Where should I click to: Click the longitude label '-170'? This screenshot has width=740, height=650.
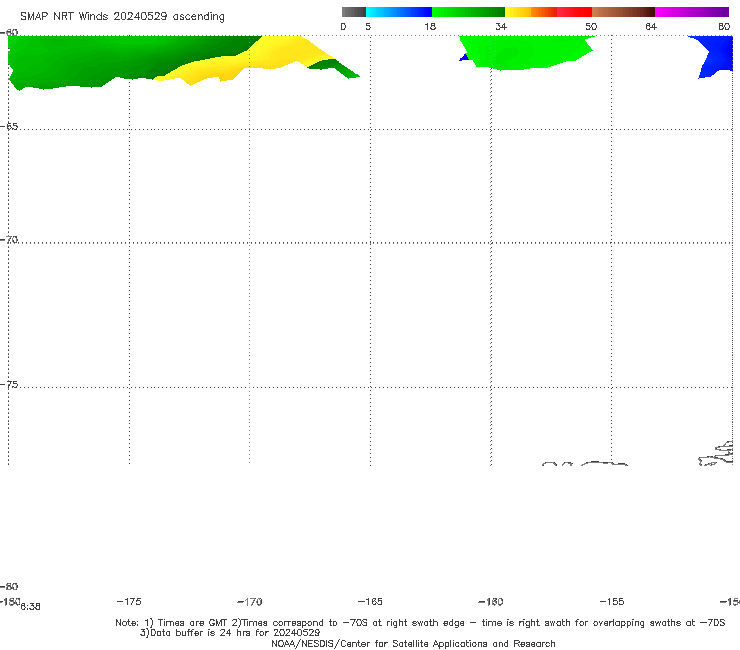click(250, 602)
